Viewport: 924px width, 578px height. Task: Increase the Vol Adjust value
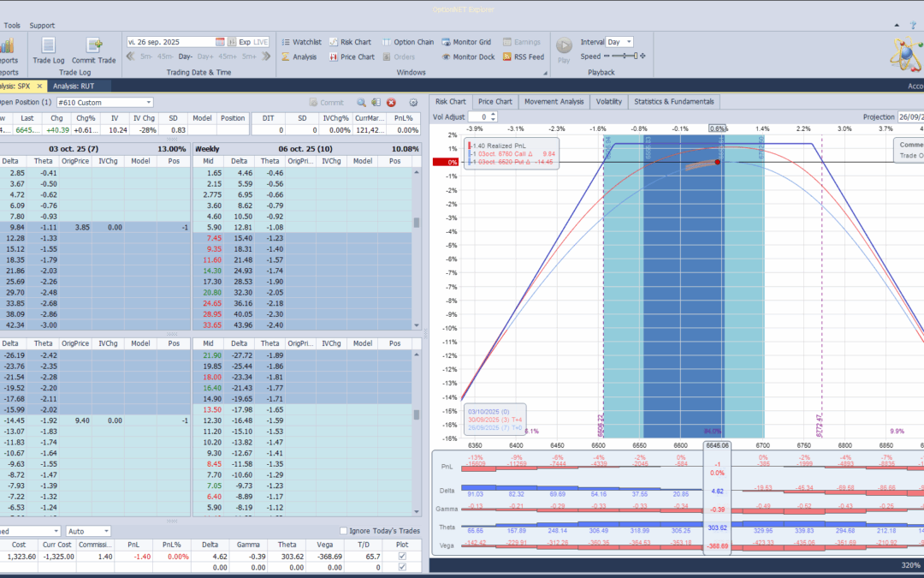pyautogui.click(x=494, y=115)
